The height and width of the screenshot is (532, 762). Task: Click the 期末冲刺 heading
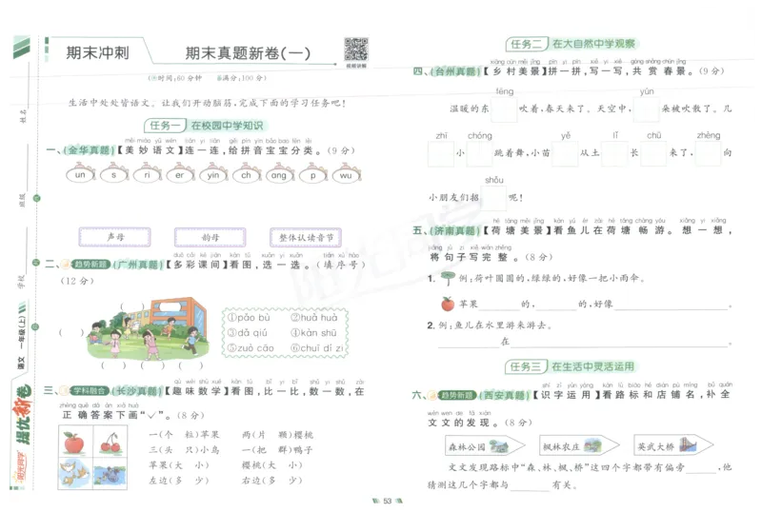(x=98, y=52)
